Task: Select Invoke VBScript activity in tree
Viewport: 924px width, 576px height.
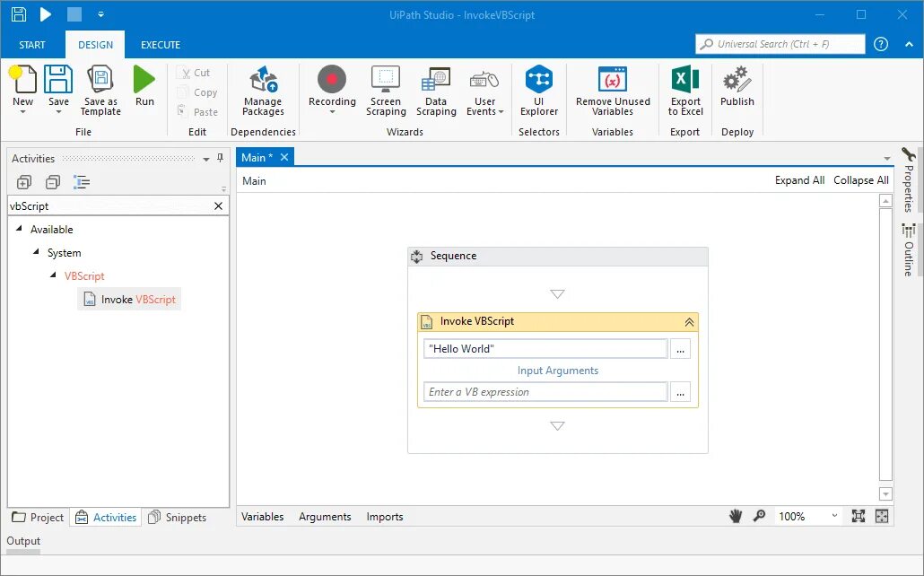Action: [130, 300]
